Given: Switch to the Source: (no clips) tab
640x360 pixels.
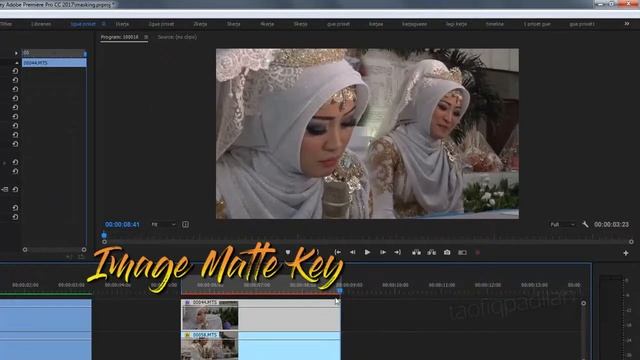Looking at the screenshot, I should point(177,37).
